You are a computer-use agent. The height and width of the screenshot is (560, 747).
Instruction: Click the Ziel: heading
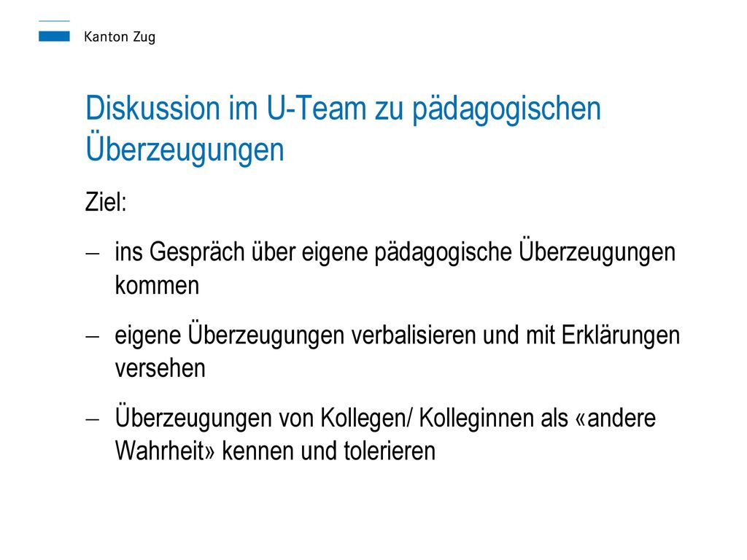click(106, 201)
